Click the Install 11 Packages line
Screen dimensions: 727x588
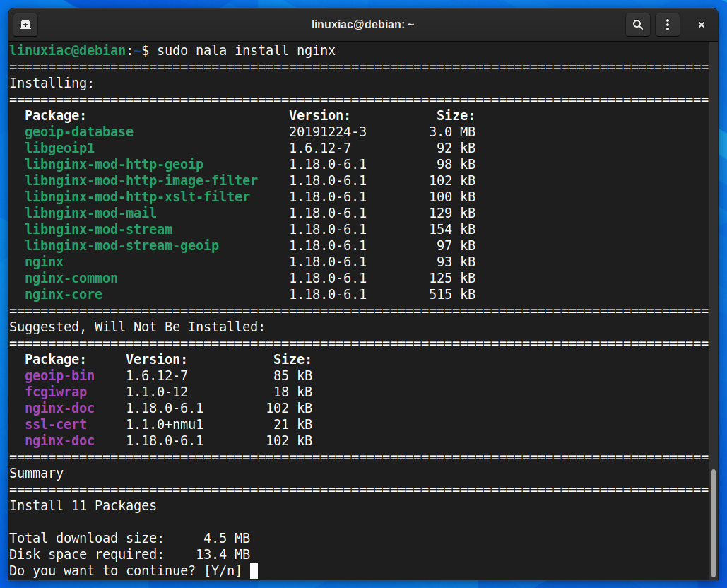[x=83, y=505]
